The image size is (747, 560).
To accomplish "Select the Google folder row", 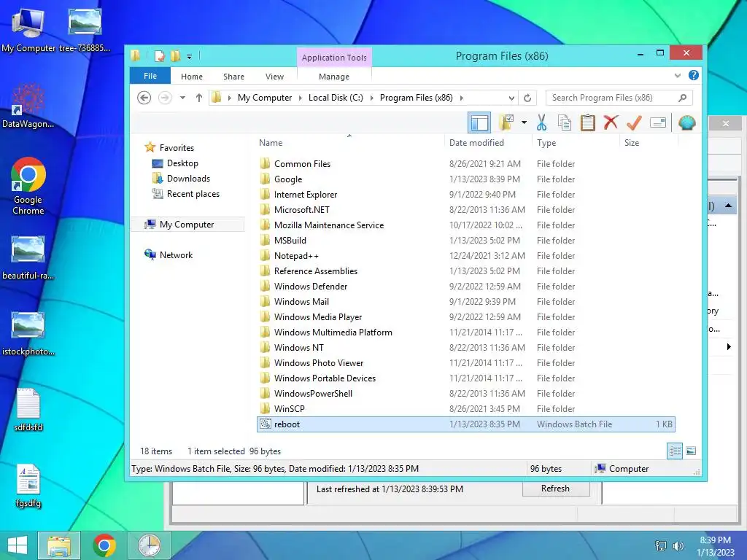I will point(466,179).
